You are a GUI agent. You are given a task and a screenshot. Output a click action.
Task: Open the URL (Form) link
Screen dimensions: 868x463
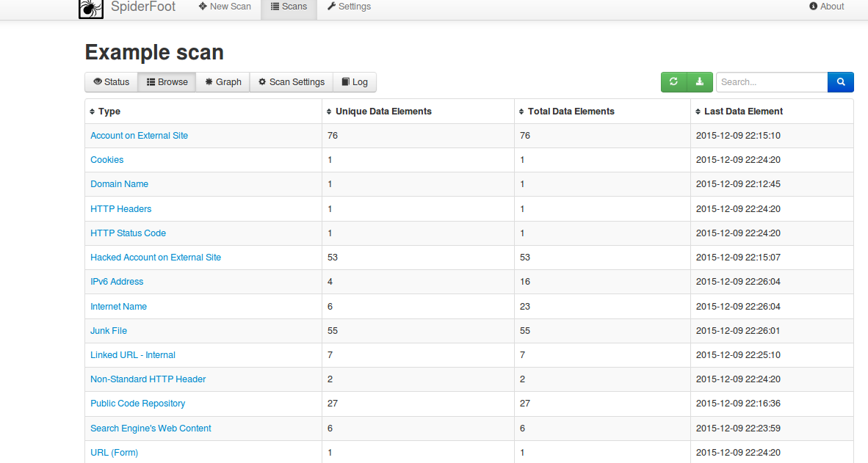pyautogui.click(x=114, y=453)
